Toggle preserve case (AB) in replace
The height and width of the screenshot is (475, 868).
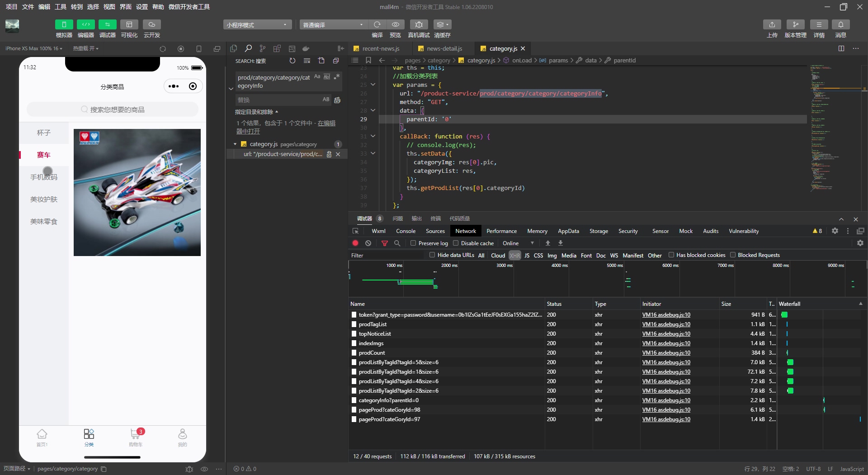[x=326, y=100]
